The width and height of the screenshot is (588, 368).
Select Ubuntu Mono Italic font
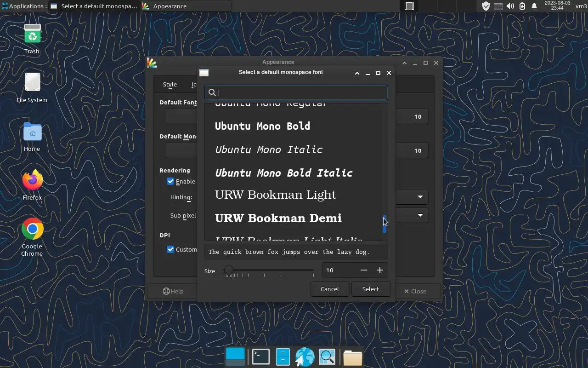(293, 149)
